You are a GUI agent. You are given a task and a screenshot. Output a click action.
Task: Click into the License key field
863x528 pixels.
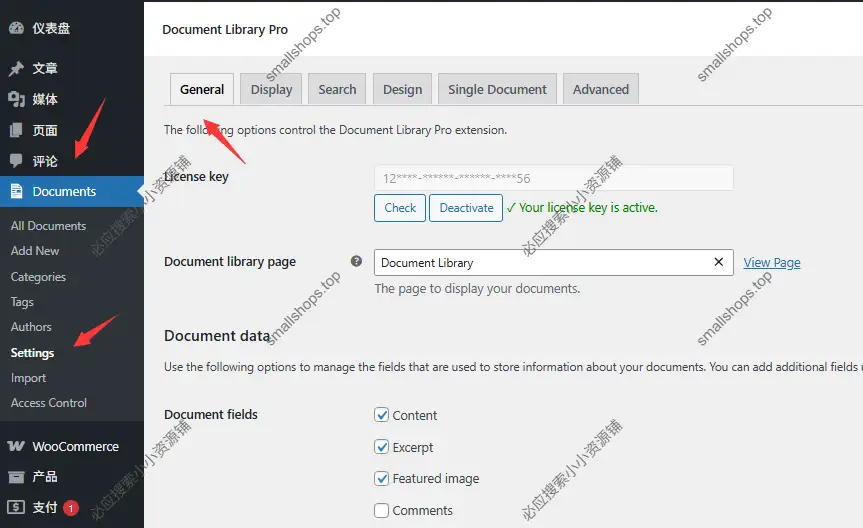[553, 178]
